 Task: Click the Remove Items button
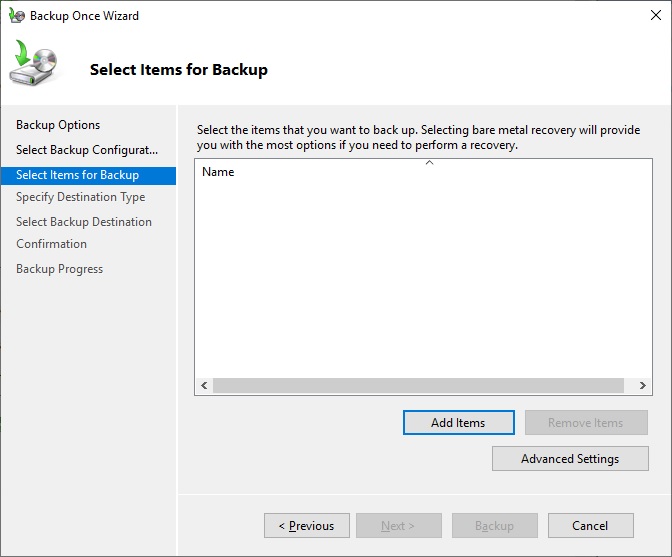pyautogui.click(x=585, y=423)
